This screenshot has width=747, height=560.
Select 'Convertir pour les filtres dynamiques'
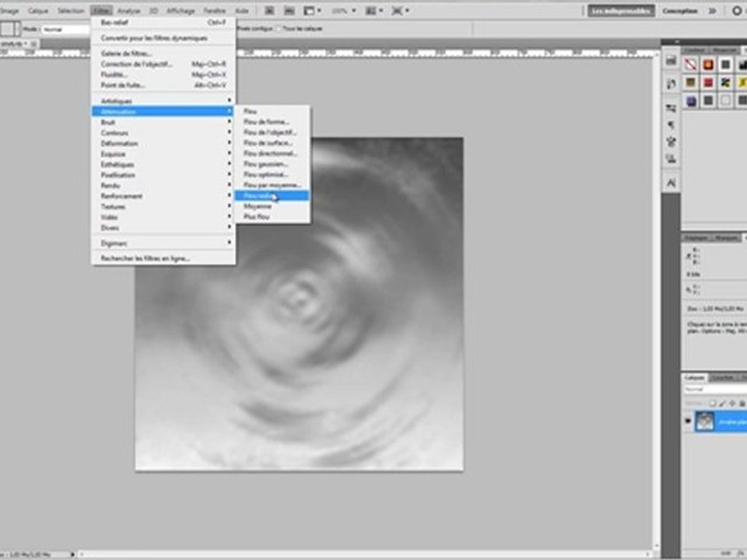pos(163,37)
